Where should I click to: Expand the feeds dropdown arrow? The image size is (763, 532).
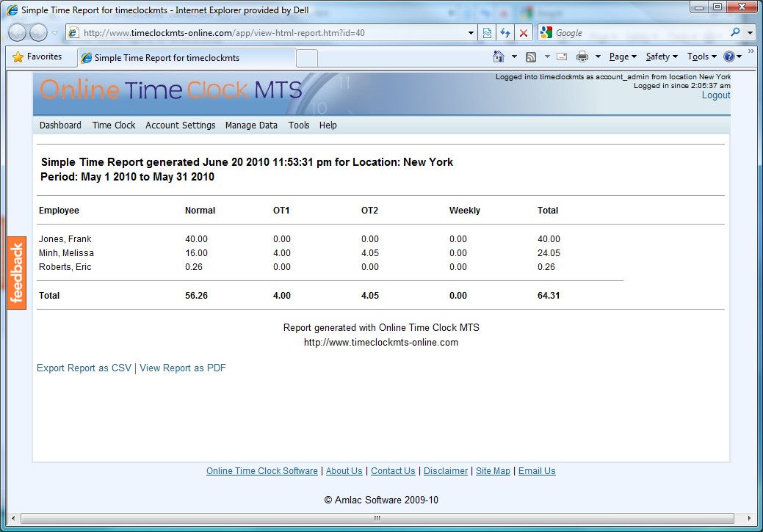pos(547,57)
